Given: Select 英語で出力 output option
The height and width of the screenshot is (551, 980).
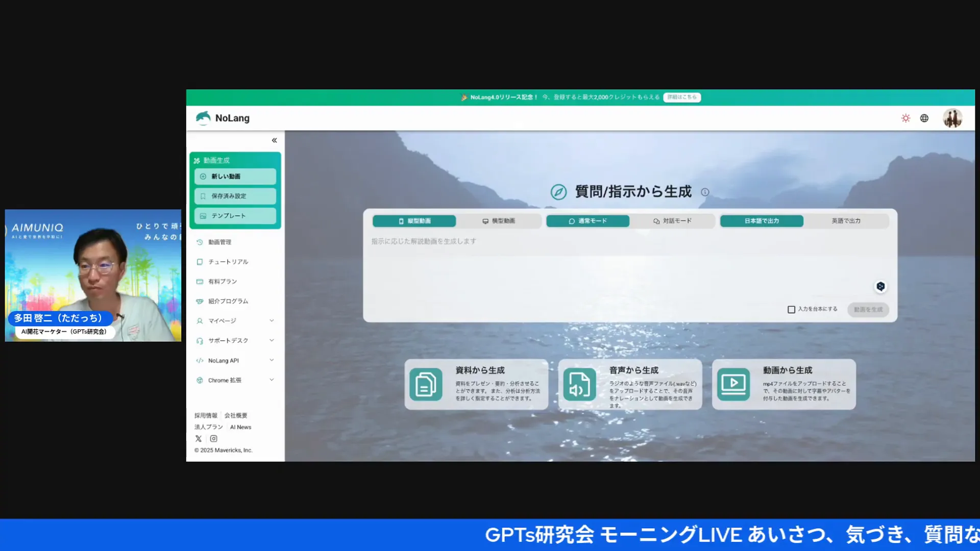Looking at the screenshot, I should (846, 221).
